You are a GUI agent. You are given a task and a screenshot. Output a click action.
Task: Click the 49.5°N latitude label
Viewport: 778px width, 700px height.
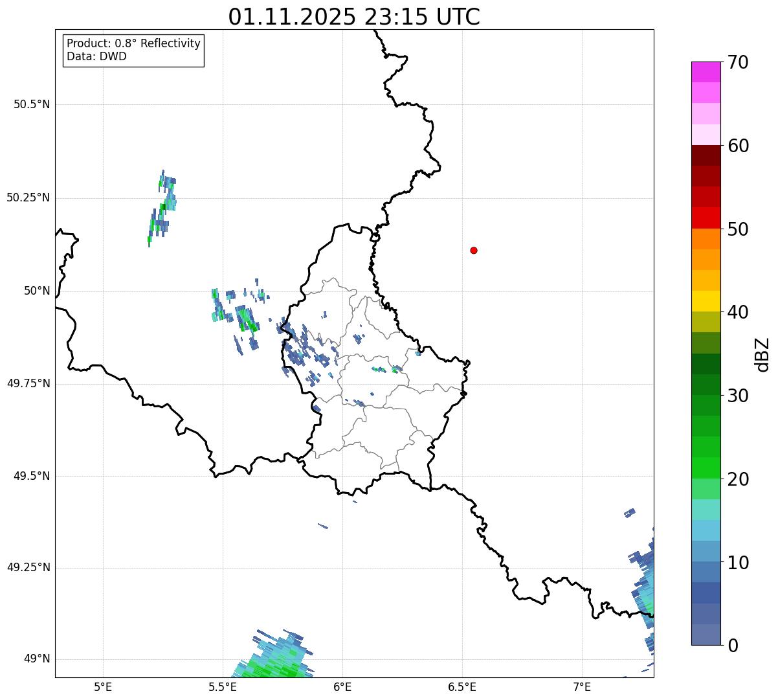[x=32, y=476]
